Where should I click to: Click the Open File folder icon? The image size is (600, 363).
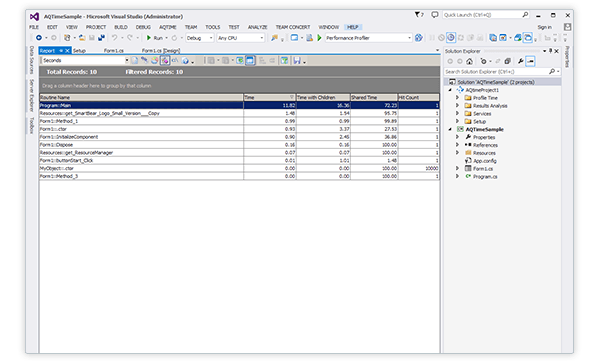82,38
